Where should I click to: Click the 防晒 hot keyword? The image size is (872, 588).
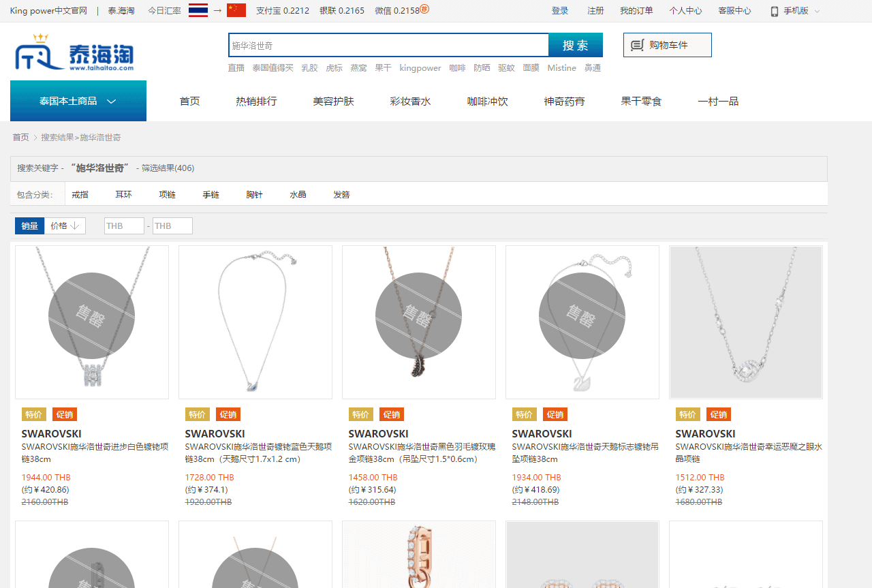click(x=482, y=68)
